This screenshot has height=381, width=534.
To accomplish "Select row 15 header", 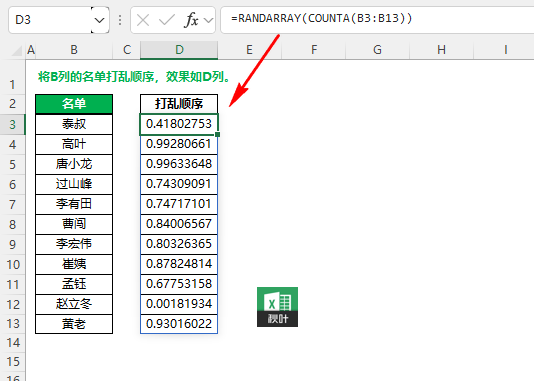I will point(13,362).
